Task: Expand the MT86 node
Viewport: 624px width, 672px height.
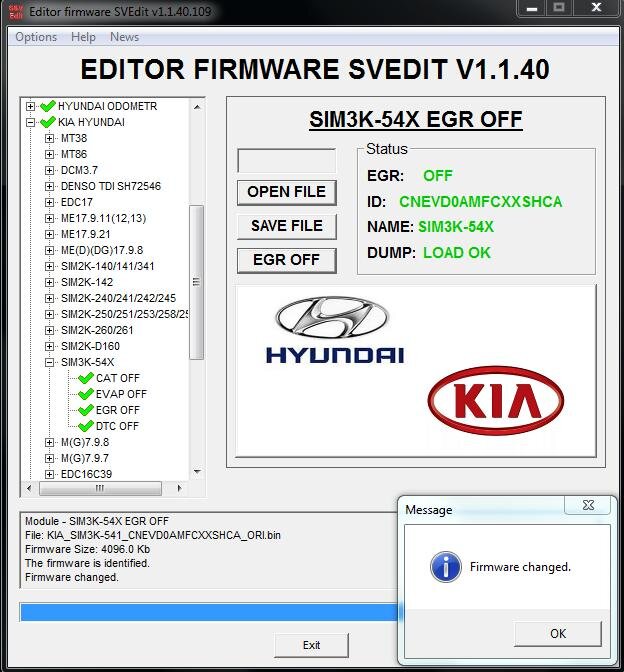Action: pos(49,154)
